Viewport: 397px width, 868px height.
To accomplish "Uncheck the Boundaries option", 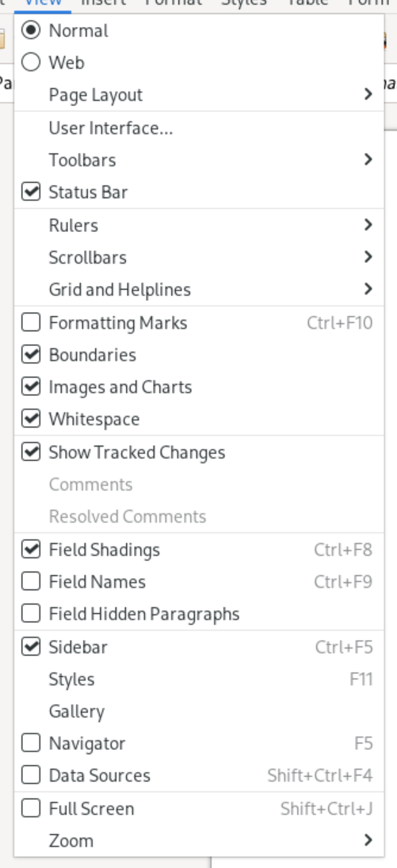I will [x=30, y=355].
